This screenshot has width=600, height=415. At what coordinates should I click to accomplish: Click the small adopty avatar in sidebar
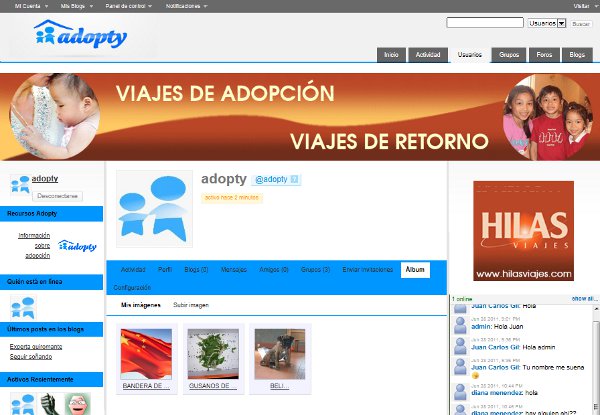[19, 184]
